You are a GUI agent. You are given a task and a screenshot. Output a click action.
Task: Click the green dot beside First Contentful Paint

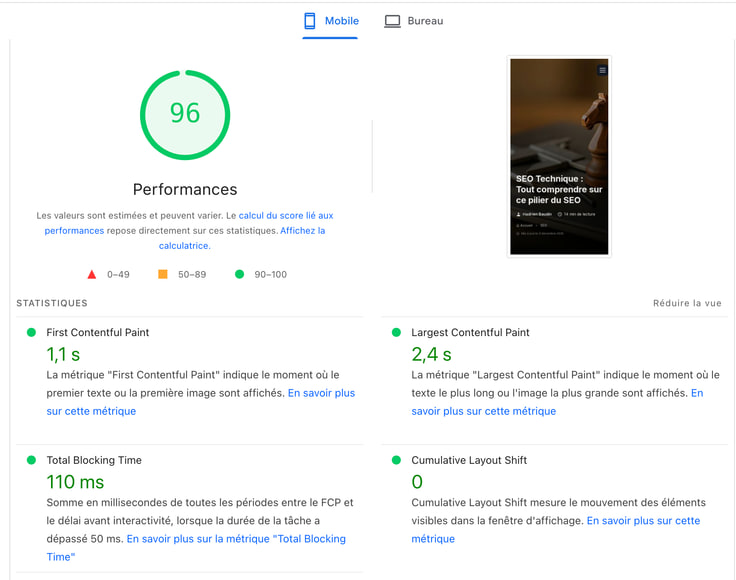31,332
